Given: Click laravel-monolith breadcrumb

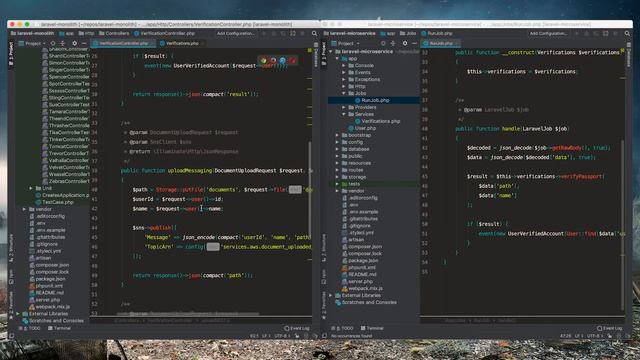Looking at the screenshot, I should pyautogui.click(x=32, y=33).
